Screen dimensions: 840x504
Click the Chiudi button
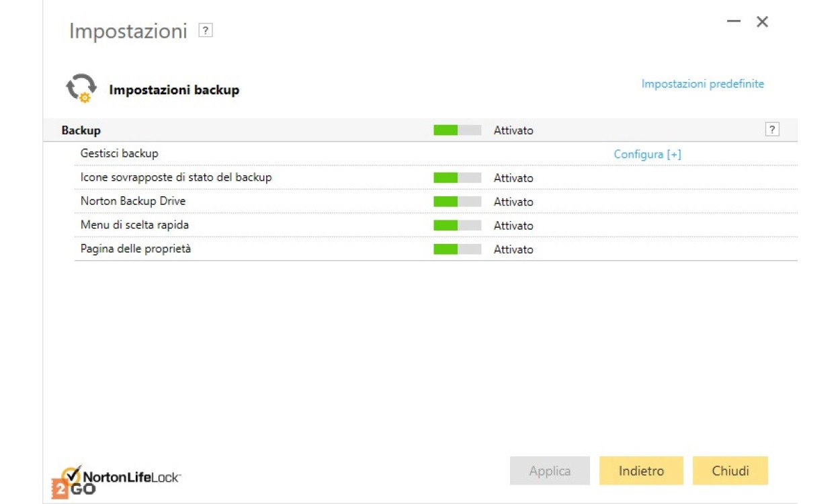point(730,471)
